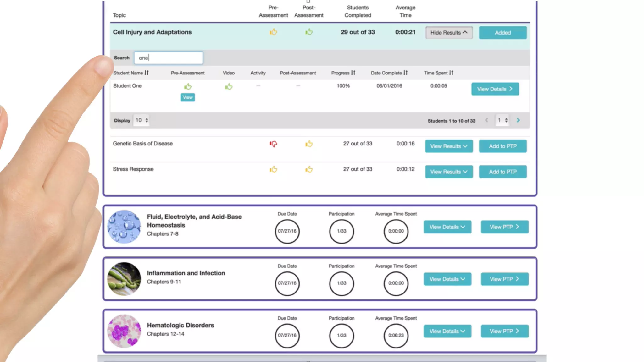Image resolution: width=644 pixels, height=362 pixels.
Task: Open the page number selector
Action: coord(502,120)
